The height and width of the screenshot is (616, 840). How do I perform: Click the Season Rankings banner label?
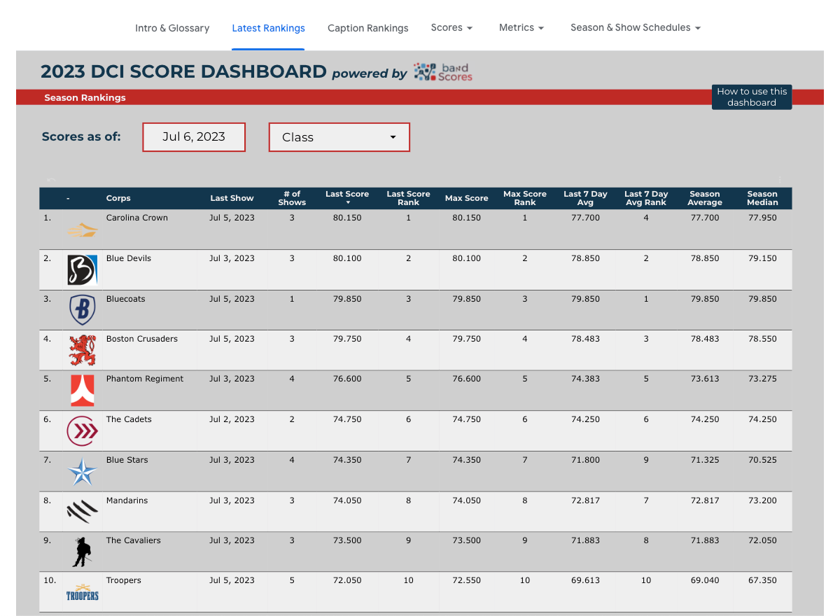tap(85, 97)
